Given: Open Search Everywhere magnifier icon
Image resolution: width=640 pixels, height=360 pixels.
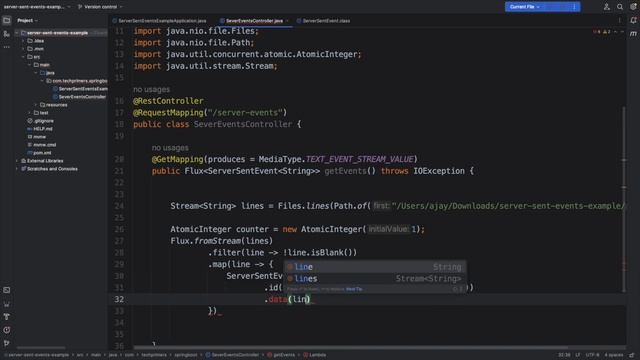Looking at the screenshot, I should pyautogui.click(x=620, y=7).
